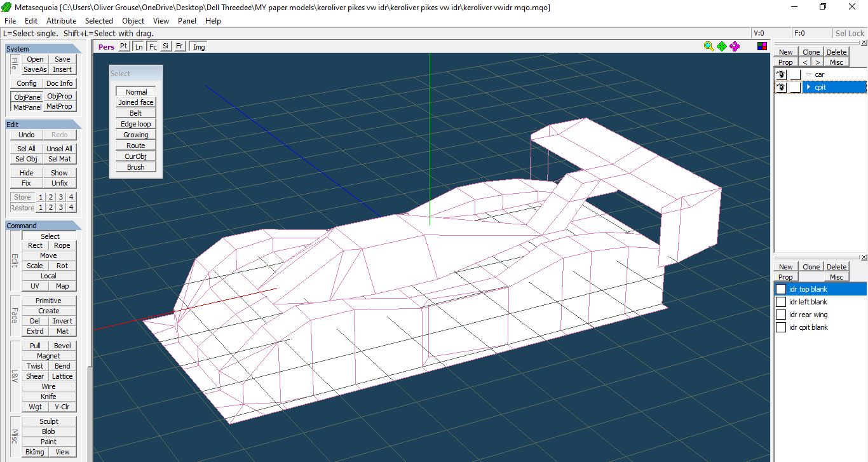
Task: Select the Knife command button
Action: (x=48, y=397)
